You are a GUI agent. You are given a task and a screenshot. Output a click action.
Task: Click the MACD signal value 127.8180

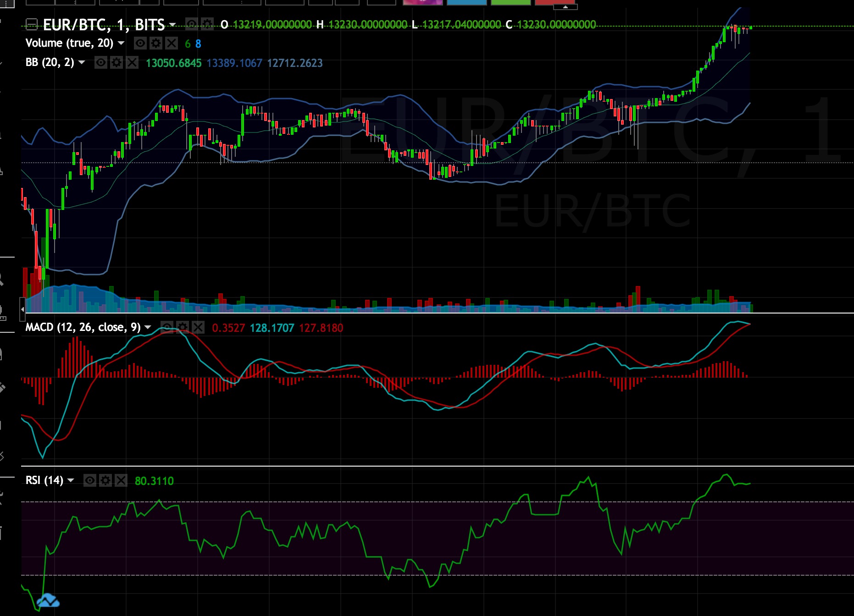(321, 328)
